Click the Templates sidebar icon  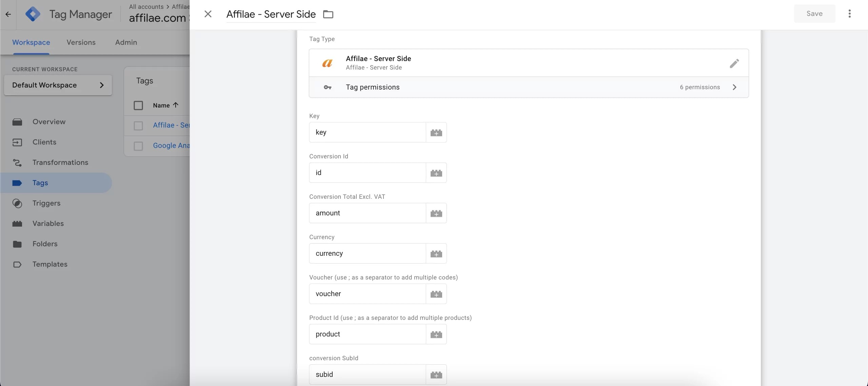pos(17,264)
